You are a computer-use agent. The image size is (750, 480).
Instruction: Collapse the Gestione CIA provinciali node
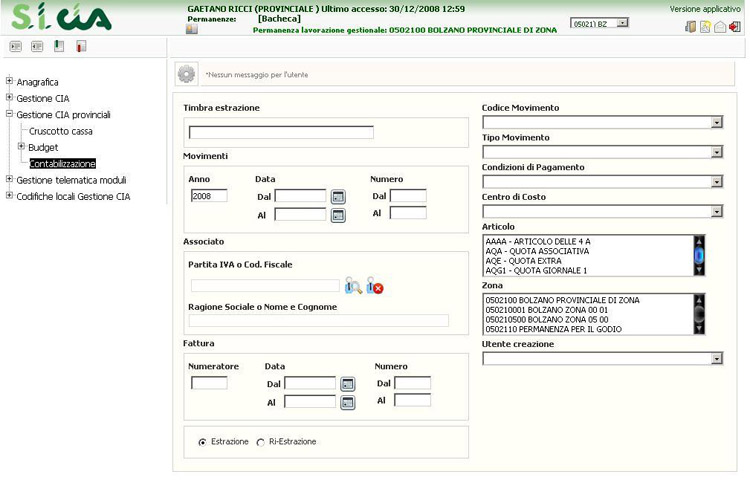point(9,114)
